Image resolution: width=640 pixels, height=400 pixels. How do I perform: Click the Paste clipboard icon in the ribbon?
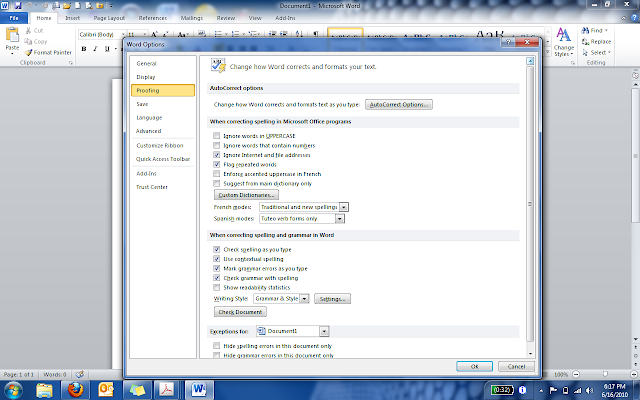tap(12, 35)
